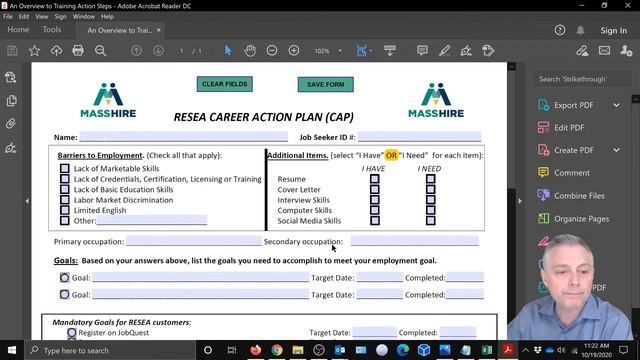The height and width of the screenshot is (360, 640).
Task: Open the Edit menu
Action: [24, 17]
